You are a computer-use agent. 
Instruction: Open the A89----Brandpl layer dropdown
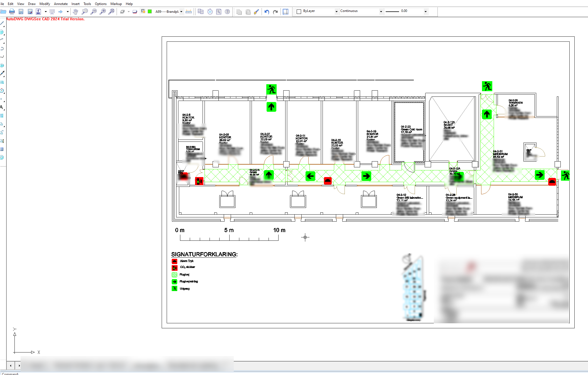pyautogui.click(x=181, y=12)
